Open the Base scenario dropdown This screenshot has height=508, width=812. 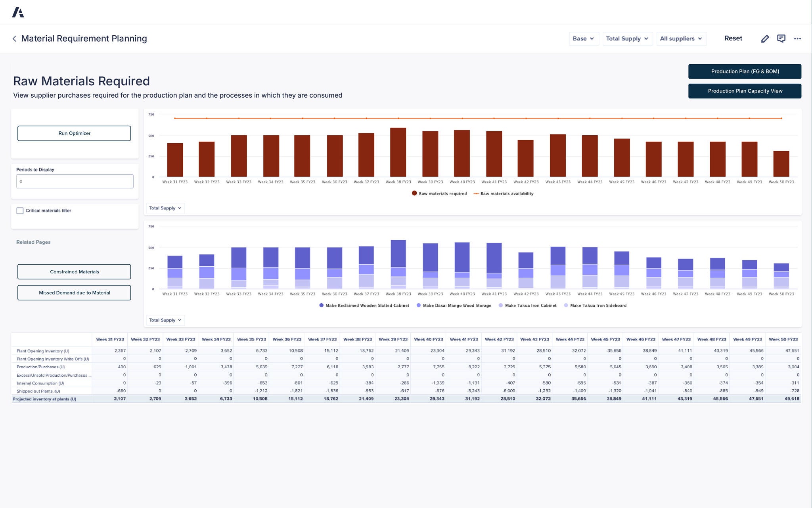click(x=583, y=38)
